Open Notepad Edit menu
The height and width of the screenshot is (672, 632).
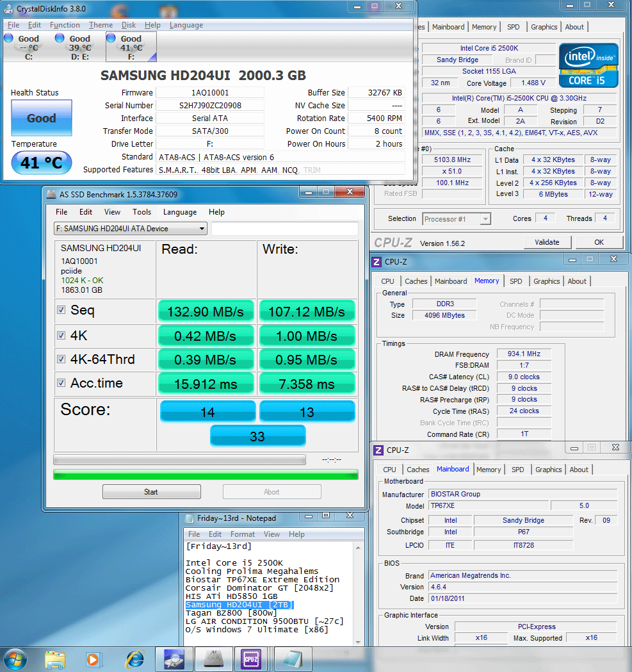tap(215, 534)
